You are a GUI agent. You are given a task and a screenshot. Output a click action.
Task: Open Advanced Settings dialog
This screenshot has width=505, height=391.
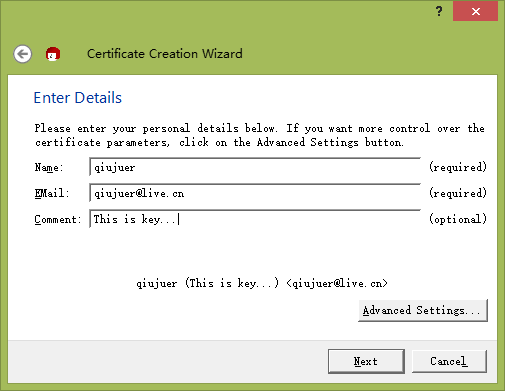pos(423,310)
